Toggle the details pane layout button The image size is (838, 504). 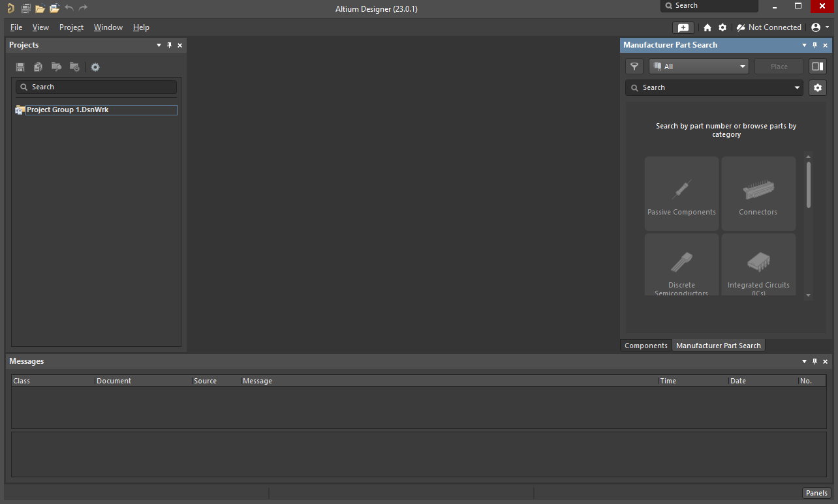coord(818,67)
